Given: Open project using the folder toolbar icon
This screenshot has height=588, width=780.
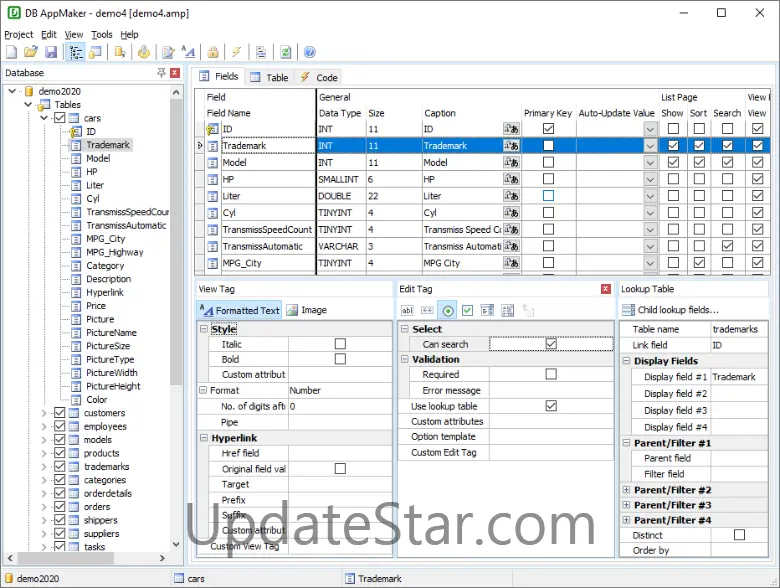Looking at the screenshot, I should point(31,52).
